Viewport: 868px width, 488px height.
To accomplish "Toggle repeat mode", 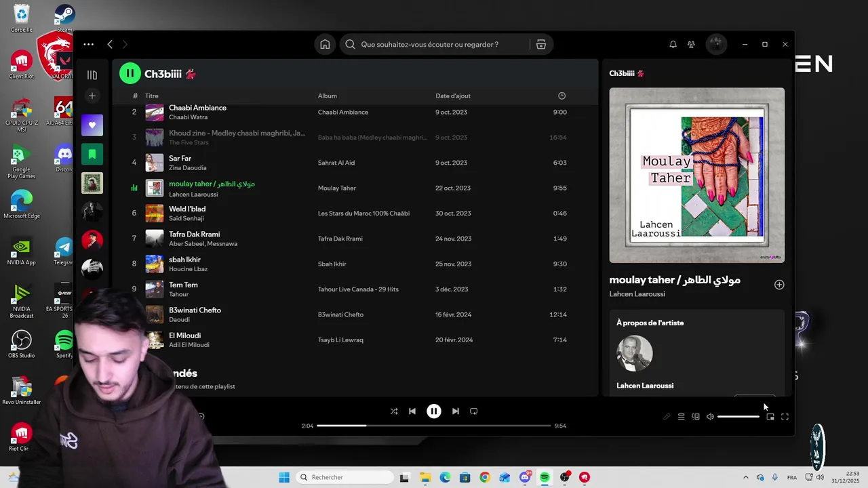I will (x=474, y=411).
